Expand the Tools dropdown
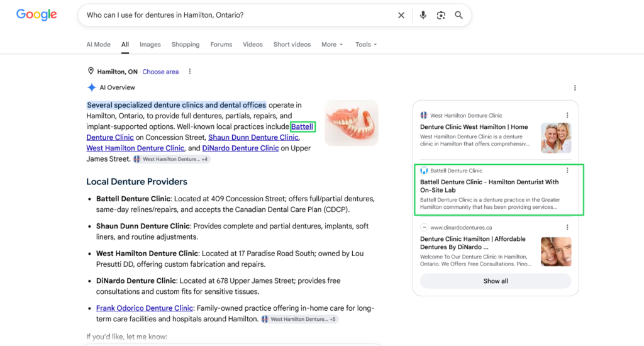644x346 pixels. coord(366,45)
